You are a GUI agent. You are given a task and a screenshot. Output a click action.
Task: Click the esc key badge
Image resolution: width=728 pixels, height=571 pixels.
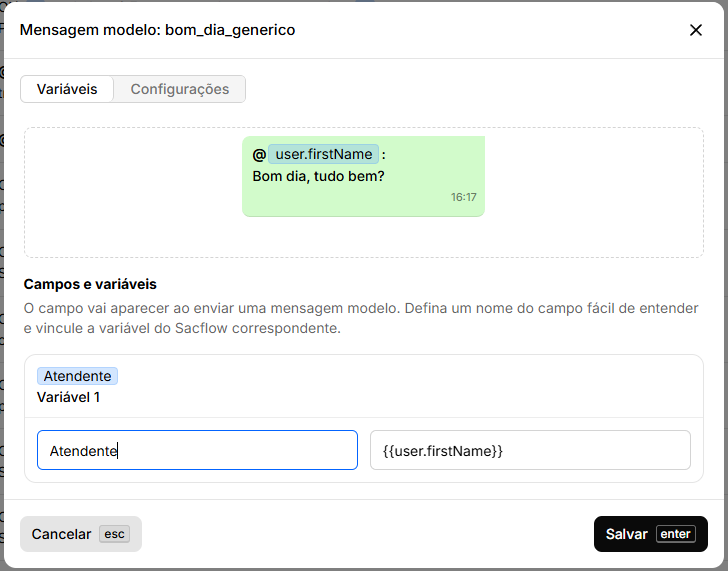click(115, 534)
